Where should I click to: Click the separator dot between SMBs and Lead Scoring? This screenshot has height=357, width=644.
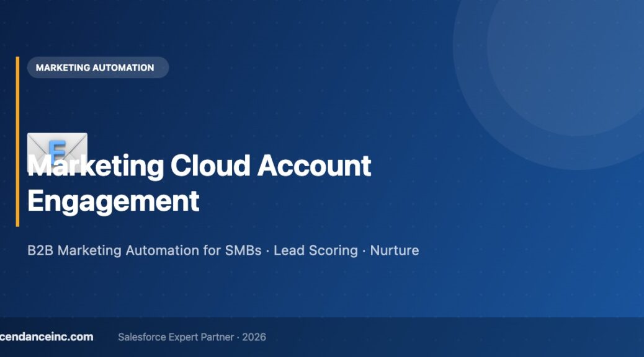[x=267, y=251]
